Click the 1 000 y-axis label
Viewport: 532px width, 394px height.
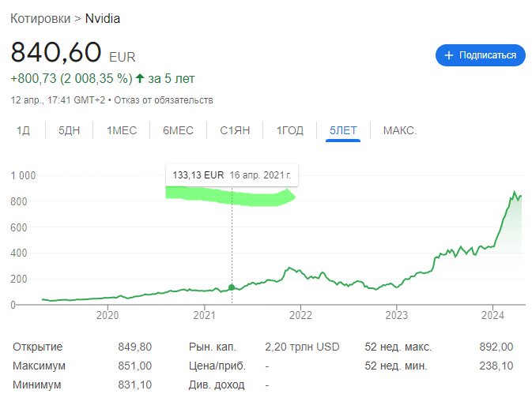(23, 175)
